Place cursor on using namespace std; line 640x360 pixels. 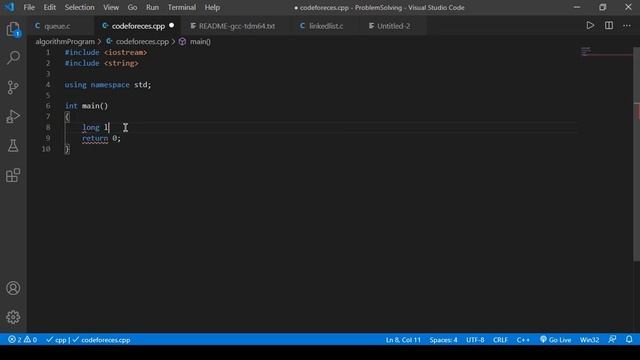108,85
